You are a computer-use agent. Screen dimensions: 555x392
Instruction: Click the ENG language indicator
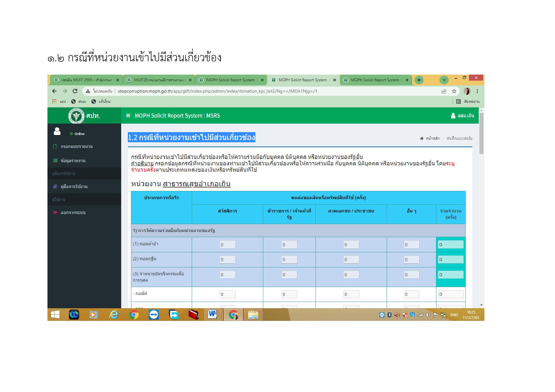[454, 315]
